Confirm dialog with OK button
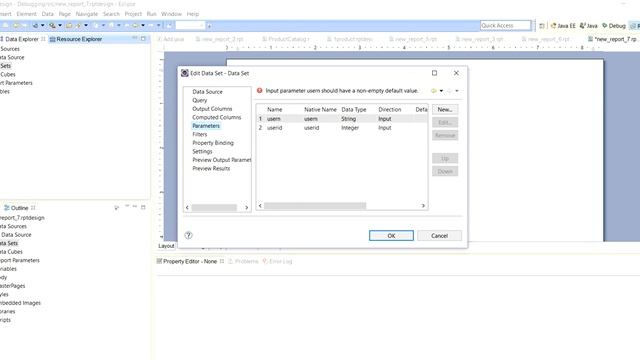 click(x=391, y=236)
